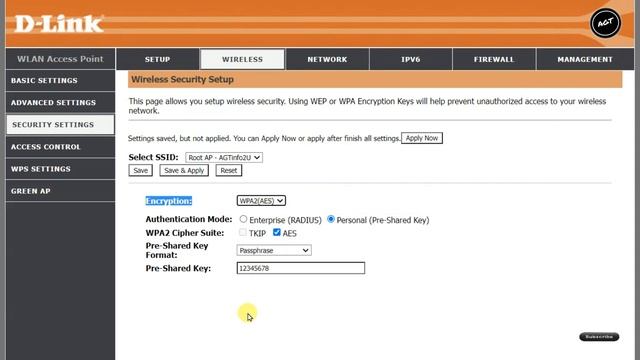Open the SETUP tab
This screenshot has width=640, height=360.
pyautogui.click(x=158, y=59)
